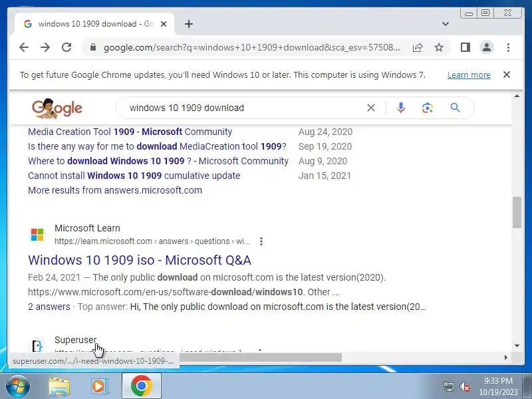Open the Chrome profile avatar

tap(487, 47)
